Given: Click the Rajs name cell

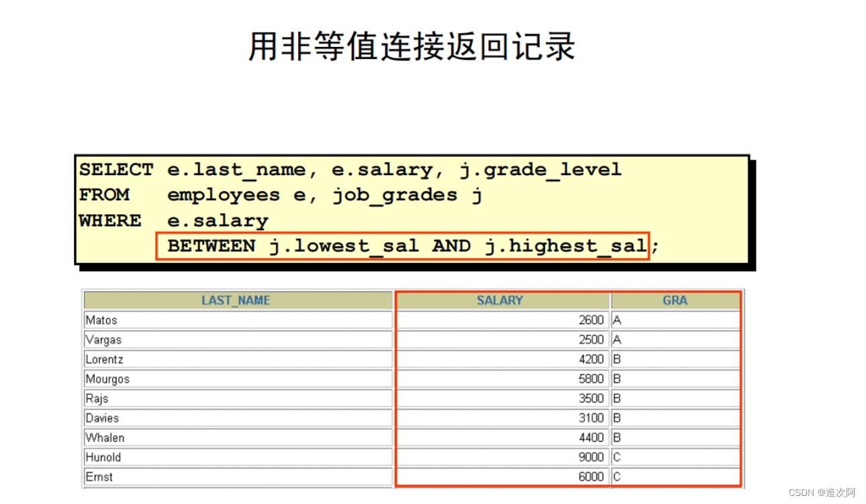Looking at the screenshot, I should (238, 398).
